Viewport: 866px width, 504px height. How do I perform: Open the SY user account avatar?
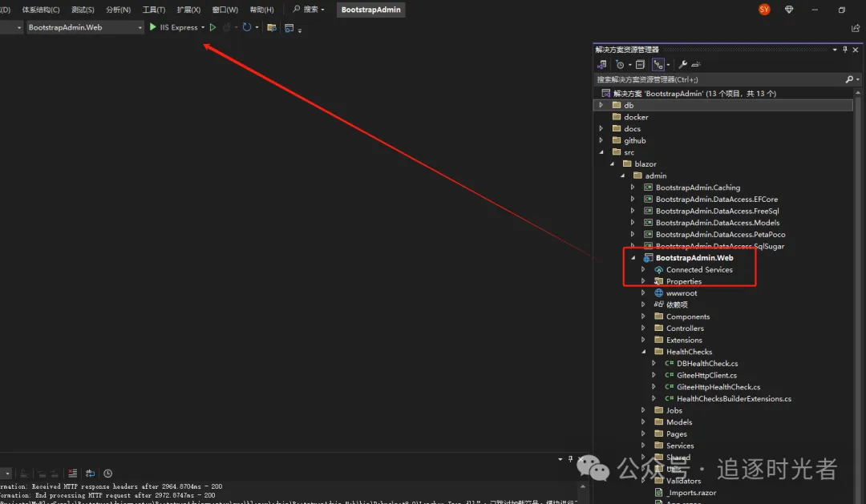coord(764,10)
